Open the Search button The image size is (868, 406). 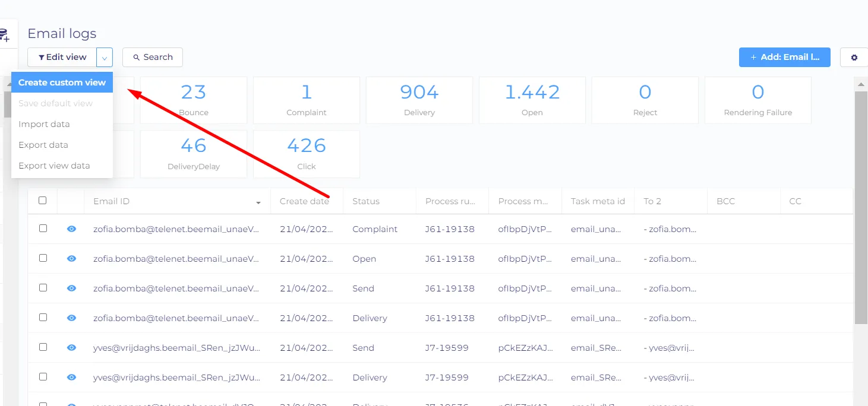153,58
